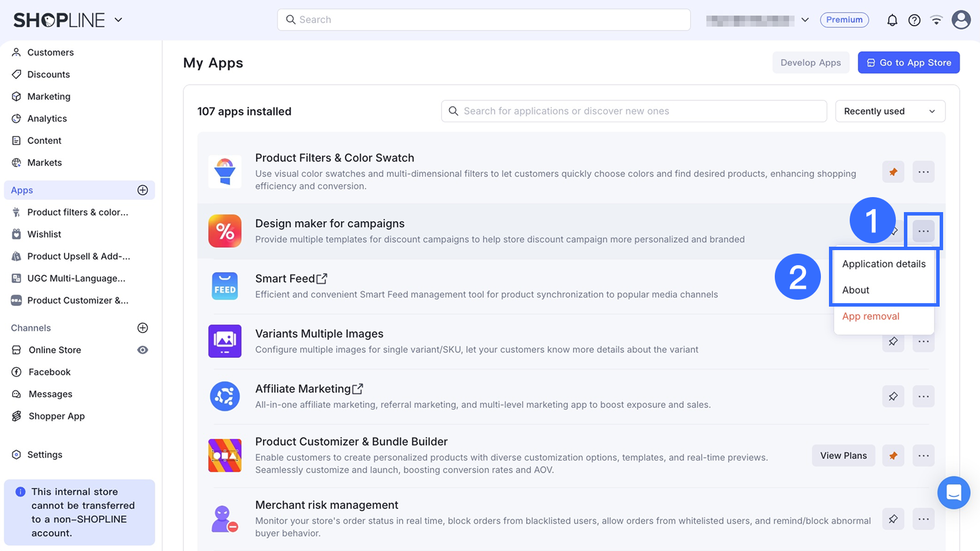The height and width of the screenshot is (551, 980).
Task: Click the SHOPLINE logo
Action: click(x=59, y=20)
